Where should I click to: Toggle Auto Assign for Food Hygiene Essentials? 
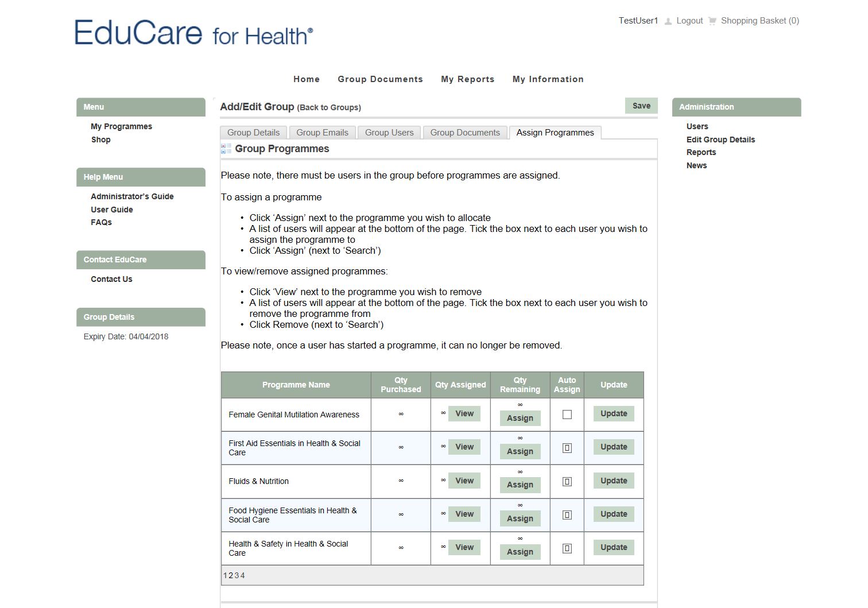[x=567, y=515]
